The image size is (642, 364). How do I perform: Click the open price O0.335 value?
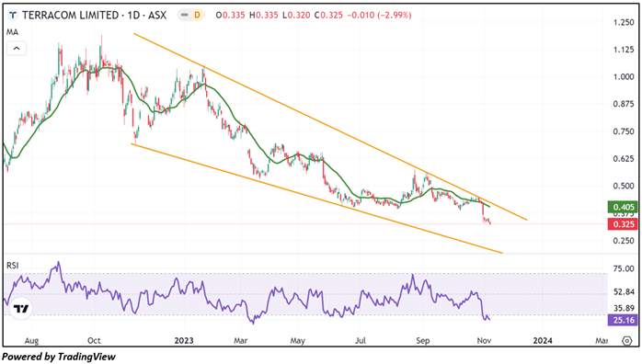point(230,15)
